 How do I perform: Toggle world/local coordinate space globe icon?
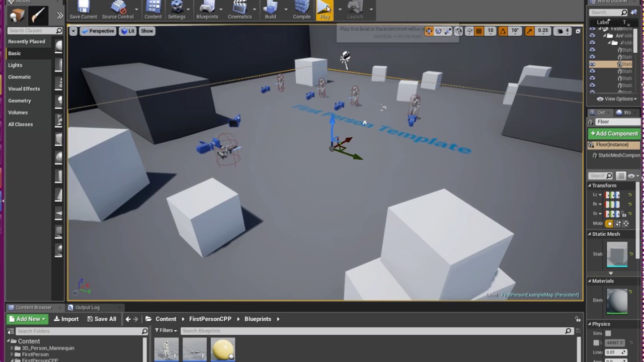[458, 31]
